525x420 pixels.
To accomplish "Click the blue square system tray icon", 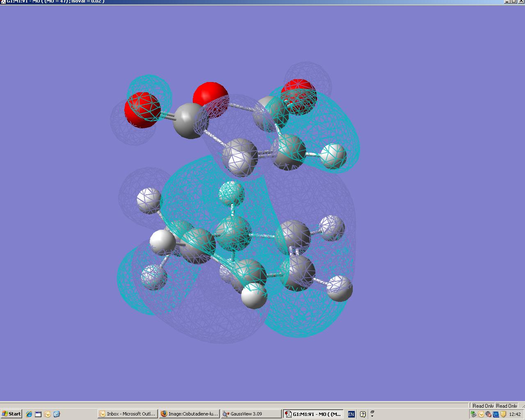I will tap(496, 414).
